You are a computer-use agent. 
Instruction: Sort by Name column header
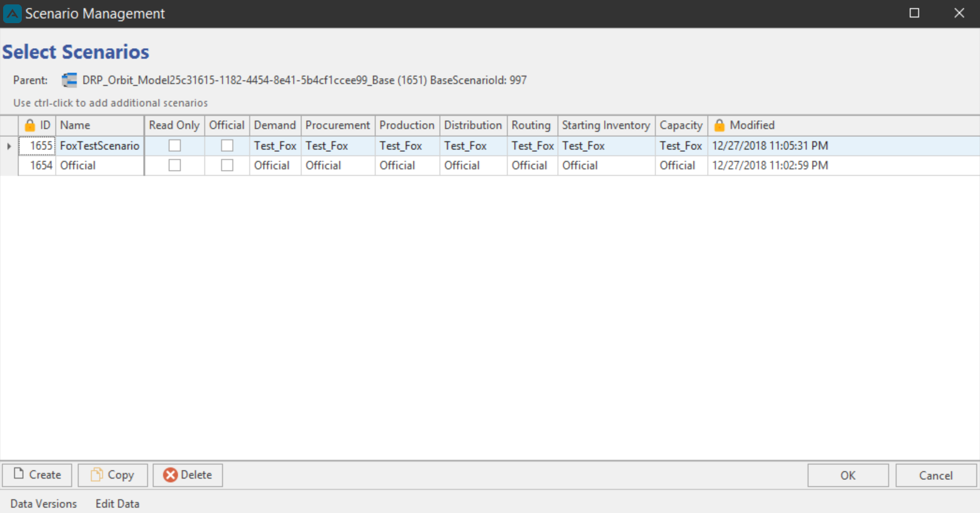pyautogui.click(x=100, y=125)
